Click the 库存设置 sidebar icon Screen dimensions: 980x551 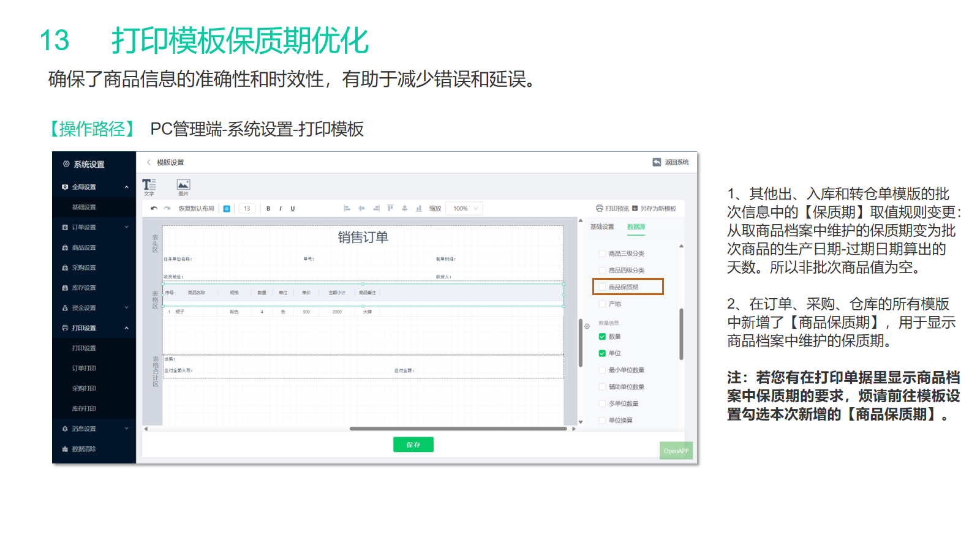tap(65, 288)
